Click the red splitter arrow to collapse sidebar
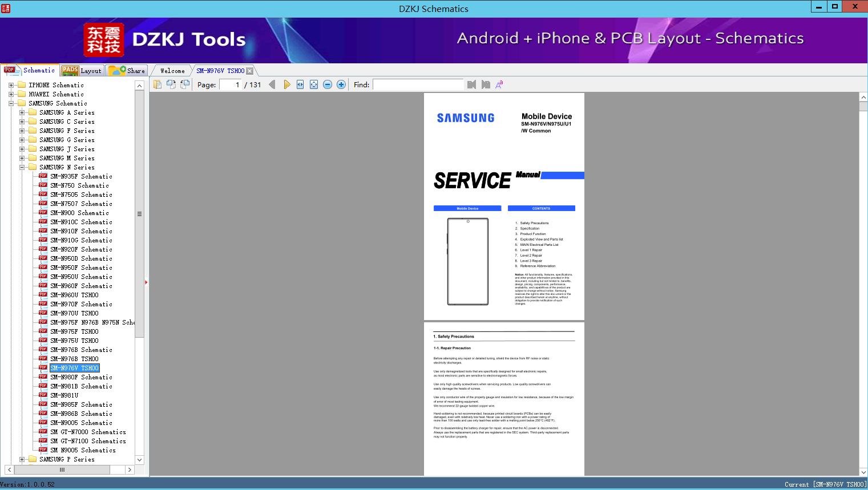 pos(146,282)
